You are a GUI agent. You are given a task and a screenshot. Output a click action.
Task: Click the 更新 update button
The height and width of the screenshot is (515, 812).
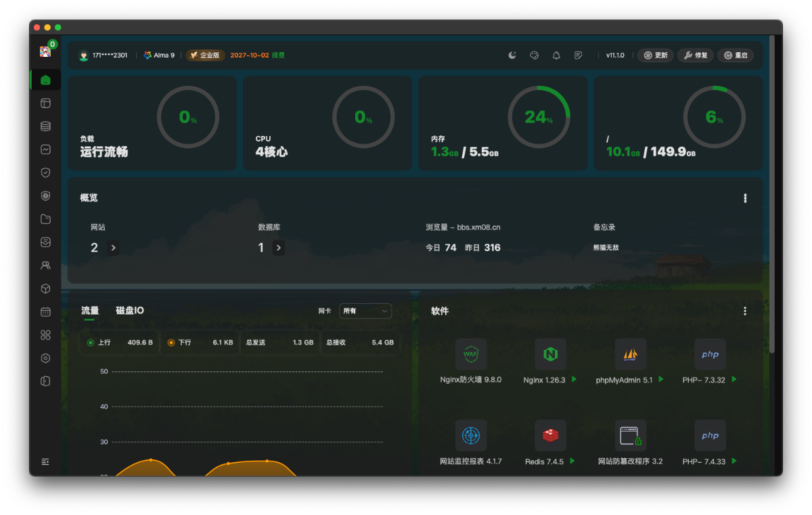pos(655,55)
